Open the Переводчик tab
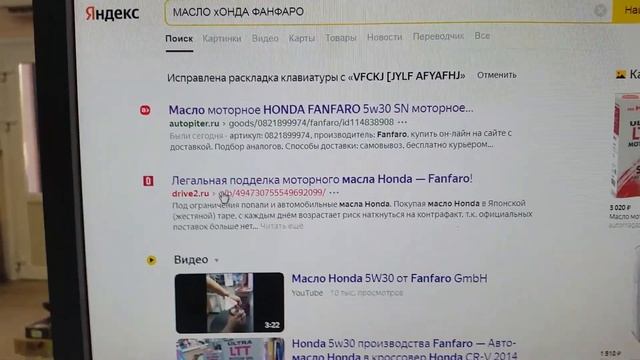 click(x=438, y=36)
